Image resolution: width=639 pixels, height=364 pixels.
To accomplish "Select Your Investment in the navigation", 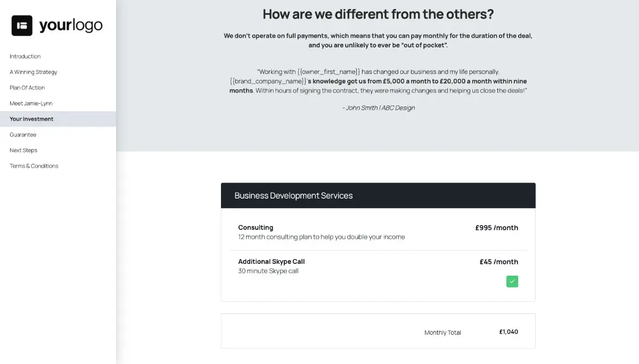I will [x=31, y=119].
